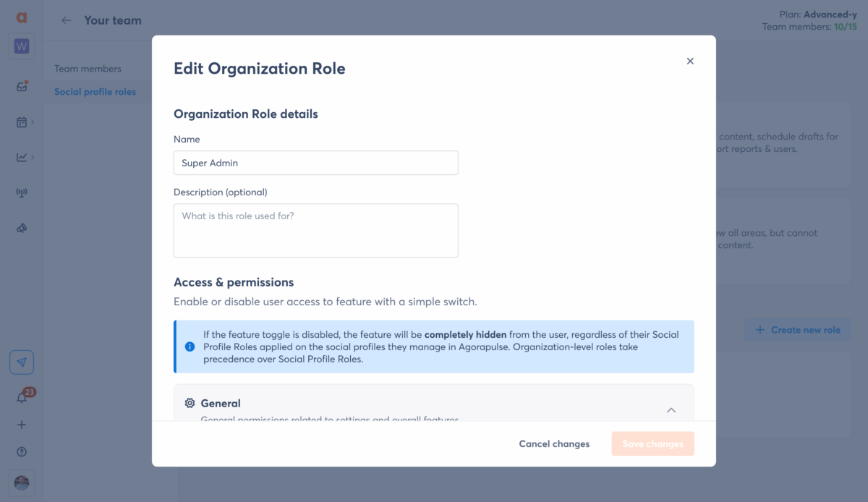Click the Description text area
868x502 pixels.
click(x=315, y=230)
